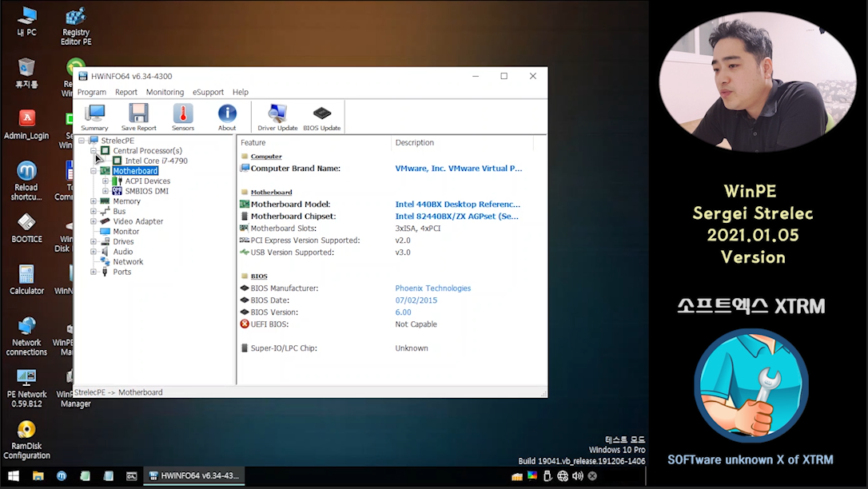Click Intel 82440BX/ZX chipset value
This screenshot has height=489, width=868.
coord(456,217)
